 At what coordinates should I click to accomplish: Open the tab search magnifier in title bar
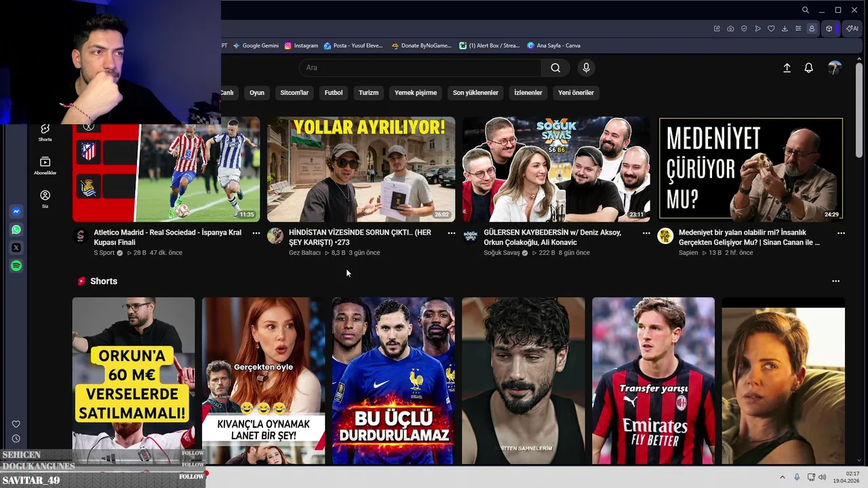click(805, 10)
